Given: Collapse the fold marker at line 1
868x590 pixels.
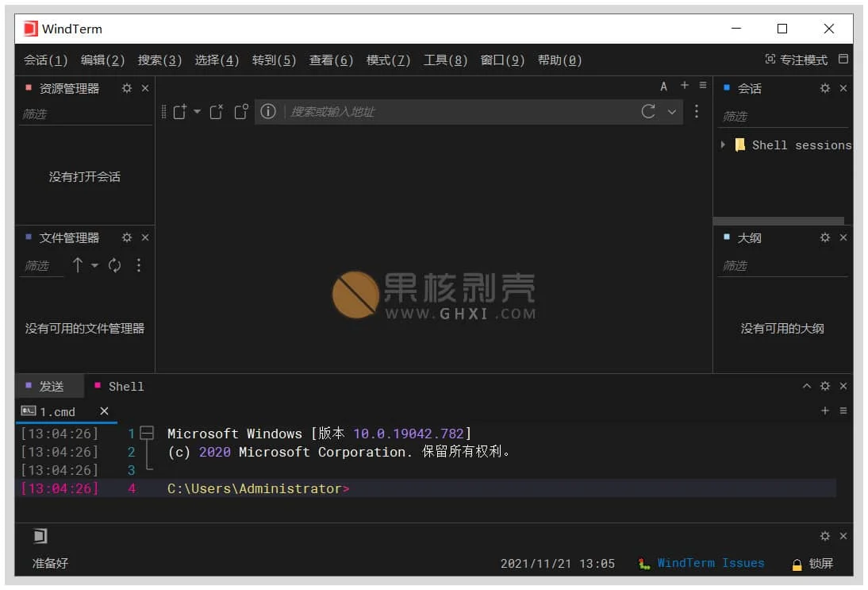Looking at the screenshot, I should pos(147,433).
